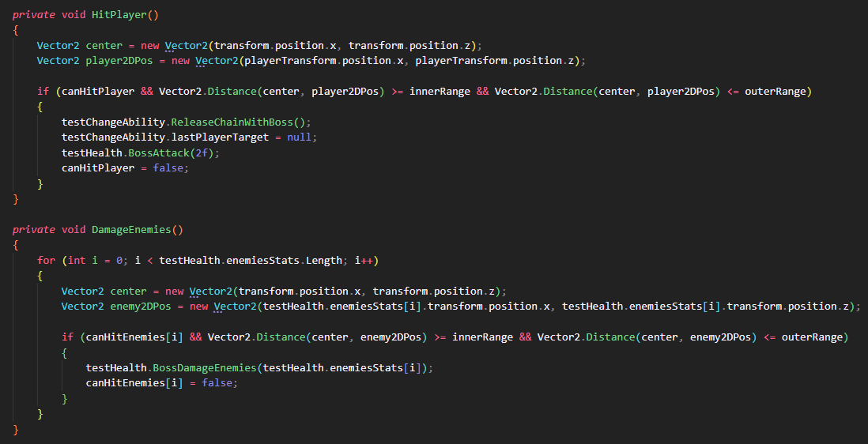Click the 2f argument value
Image resolution: width=868 pixels, height=444 pixels.
[202, 152]
